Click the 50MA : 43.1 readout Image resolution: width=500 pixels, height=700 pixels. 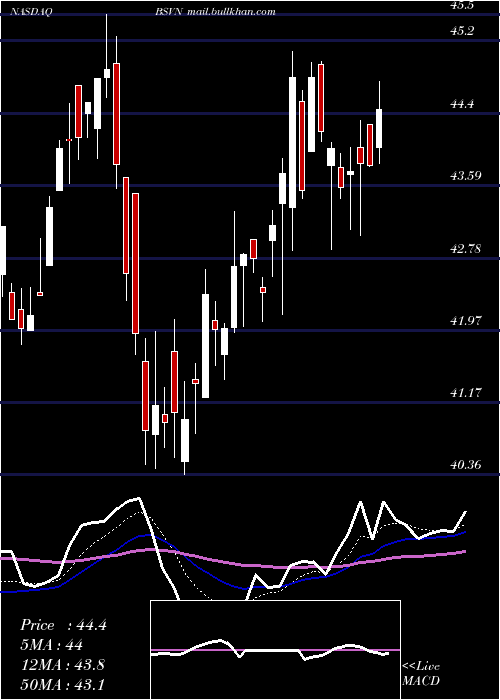pos(62,684)
